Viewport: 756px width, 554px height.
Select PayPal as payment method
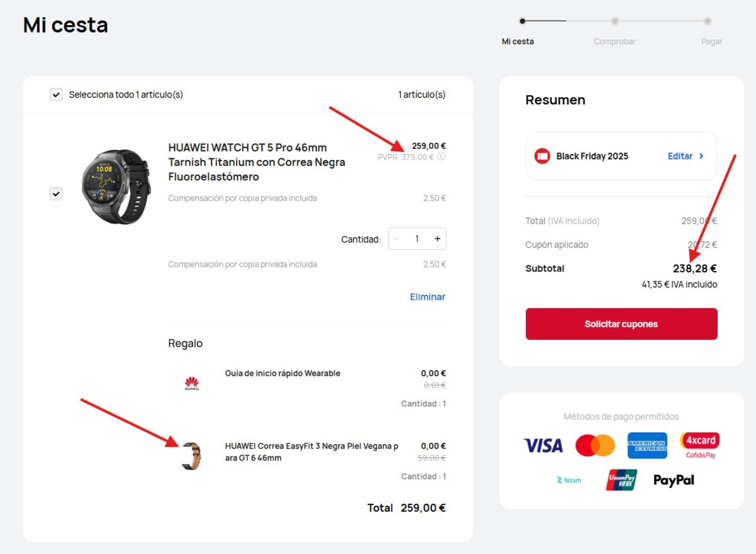[674, 479]
